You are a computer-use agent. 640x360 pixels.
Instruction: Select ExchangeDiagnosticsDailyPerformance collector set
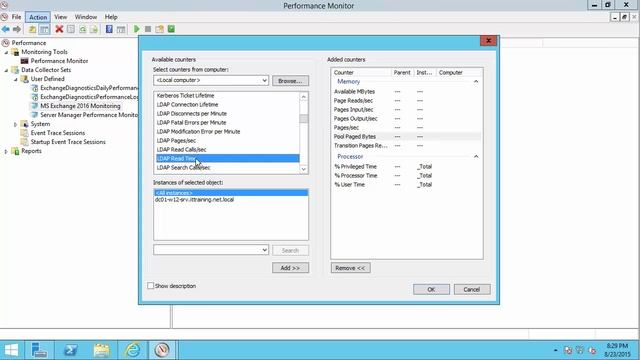(89, 88)
